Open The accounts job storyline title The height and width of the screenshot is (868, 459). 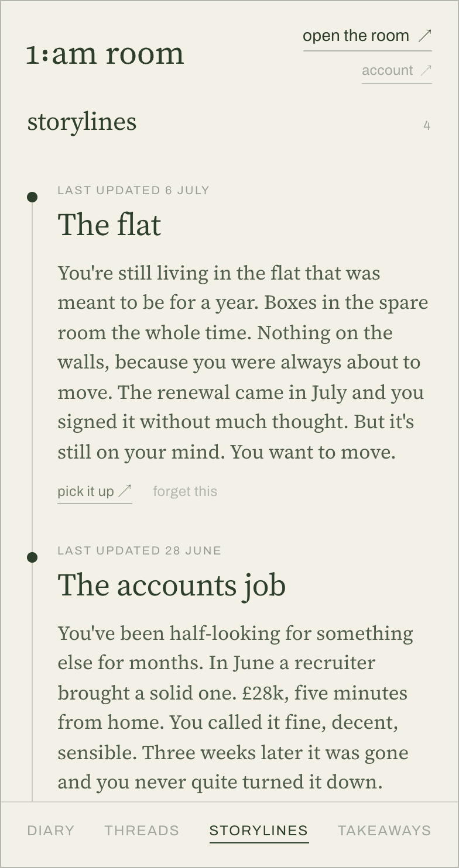[172, 585]
